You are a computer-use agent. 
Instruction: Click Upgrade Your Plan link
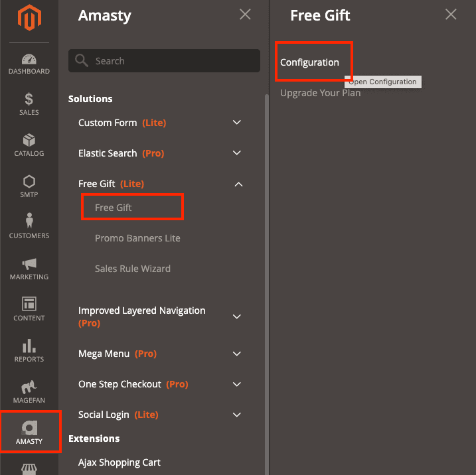point(320,93)
